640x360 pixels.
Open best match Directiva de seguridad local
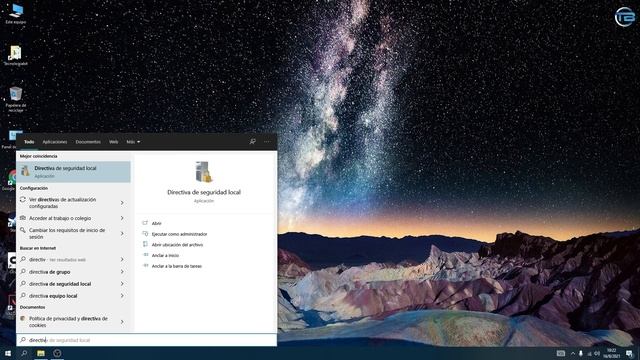pyautogui.click(x=73, y=171)
